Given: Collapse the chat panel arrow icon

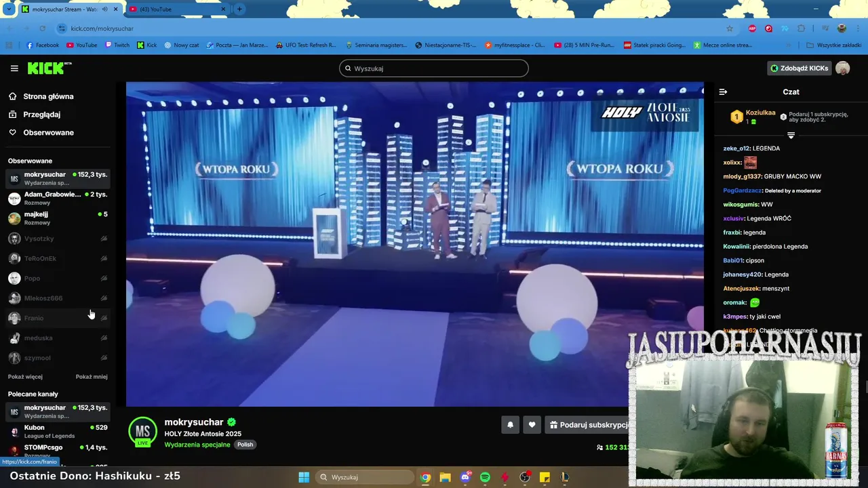Looking at the screenshot, I should click(723, 91).
